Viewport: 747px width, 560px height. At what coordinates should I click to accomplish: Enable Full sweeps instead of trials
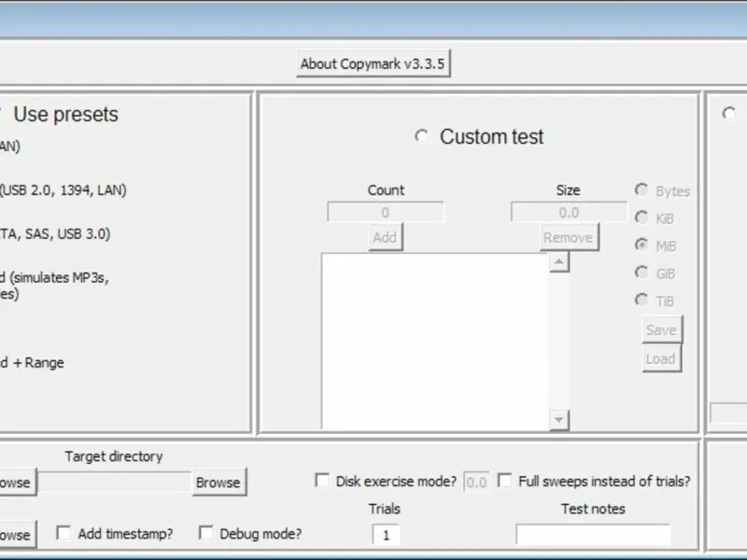[x=505, y=480]
